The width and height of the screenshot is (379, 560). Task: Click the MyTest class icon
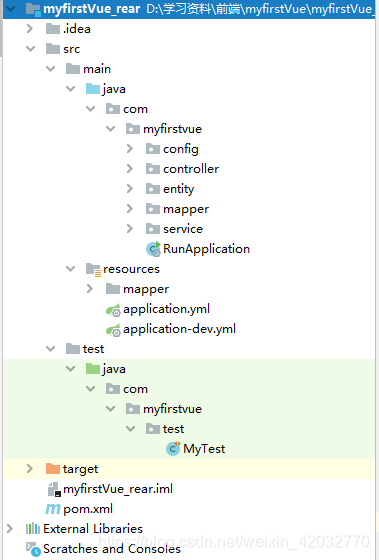pyautogui.click(x=173, y=449)
